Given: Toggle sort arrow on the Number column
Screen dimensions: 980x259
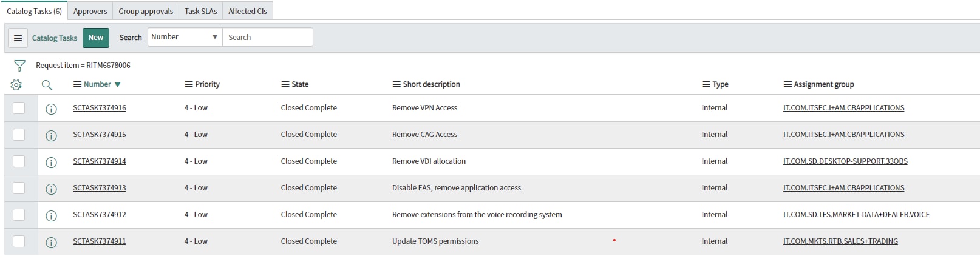Looking at the screenshot, I should [118, 85].
